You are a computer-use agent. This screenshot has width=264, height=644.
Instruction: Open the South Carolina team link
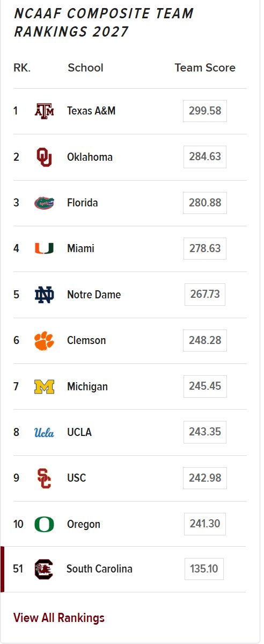[100, 569]
